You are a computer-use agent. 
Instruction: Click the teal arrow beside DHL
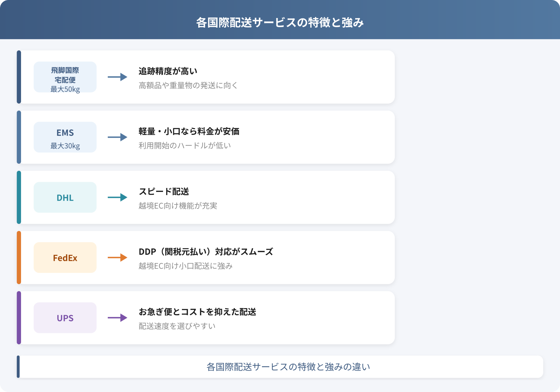click(x=118, y=197)
